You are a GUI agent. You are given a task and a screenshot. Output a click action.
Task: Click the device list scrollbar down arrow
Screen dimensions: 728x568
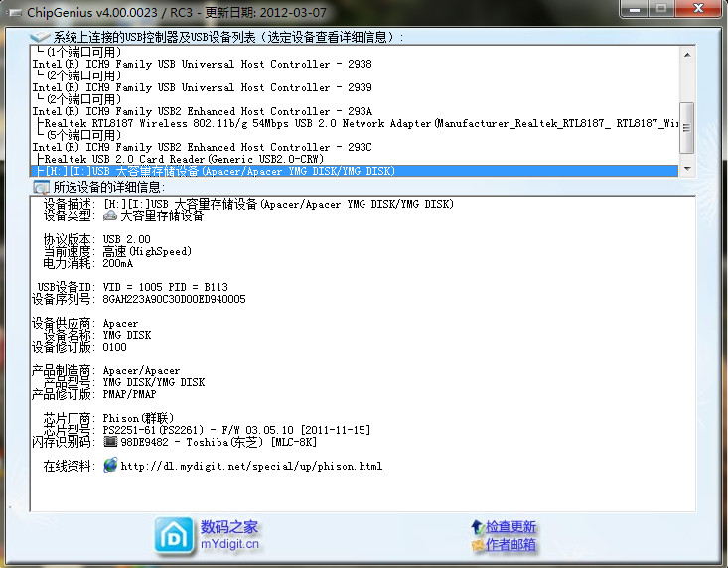tap(685, 170)
